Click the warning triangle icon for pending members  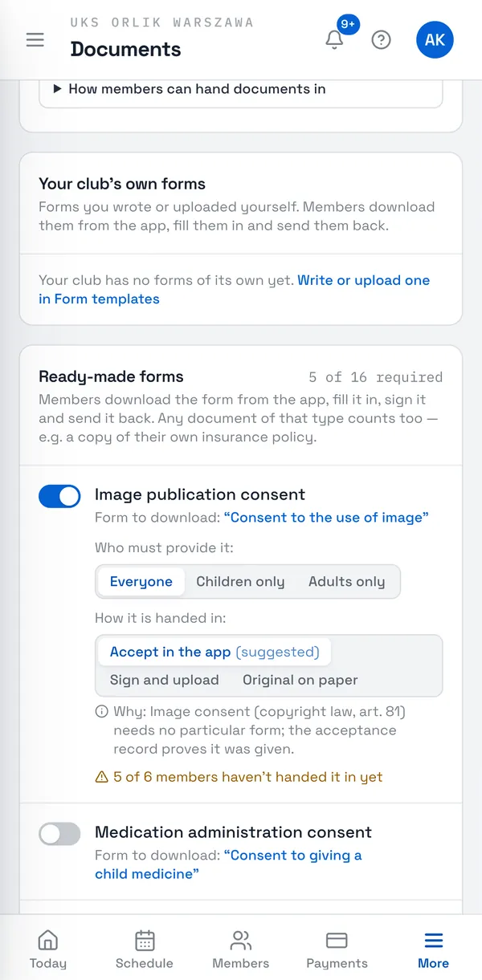pos(101,777)
